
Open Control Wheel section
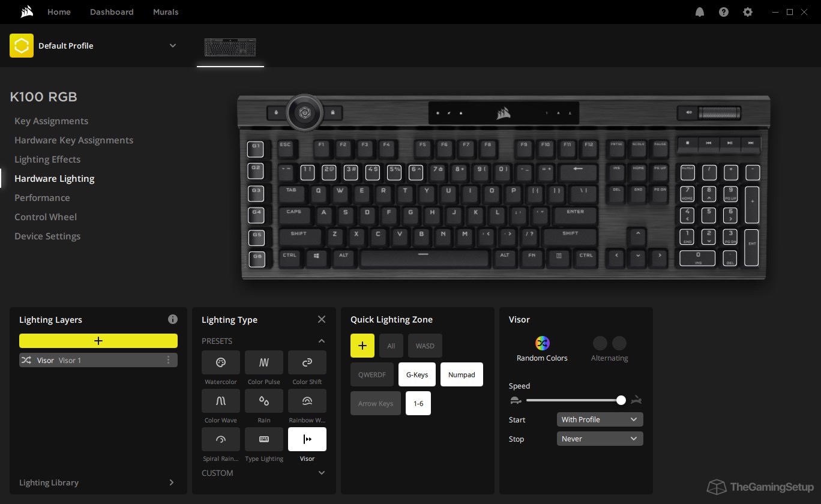[46, 217]
